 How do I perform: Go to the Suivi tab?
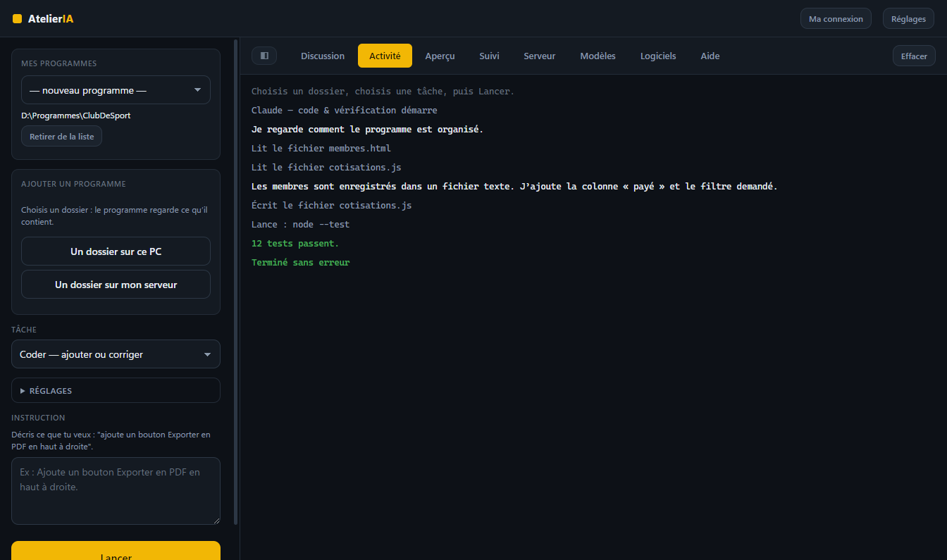(489, 56)
